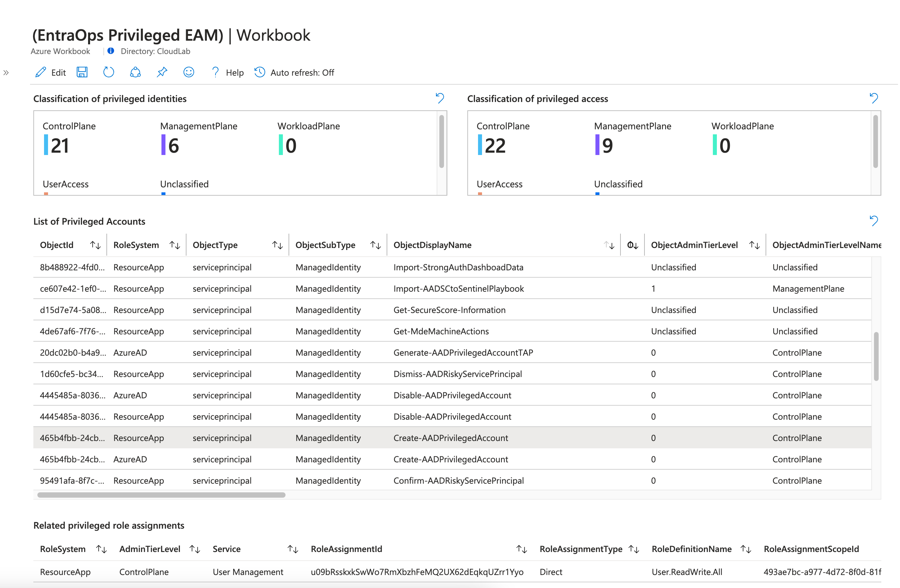The width and height of the screenshot is (900, 588).
Task: Pin the workbook with the pin icon
Action: [162, 72]
